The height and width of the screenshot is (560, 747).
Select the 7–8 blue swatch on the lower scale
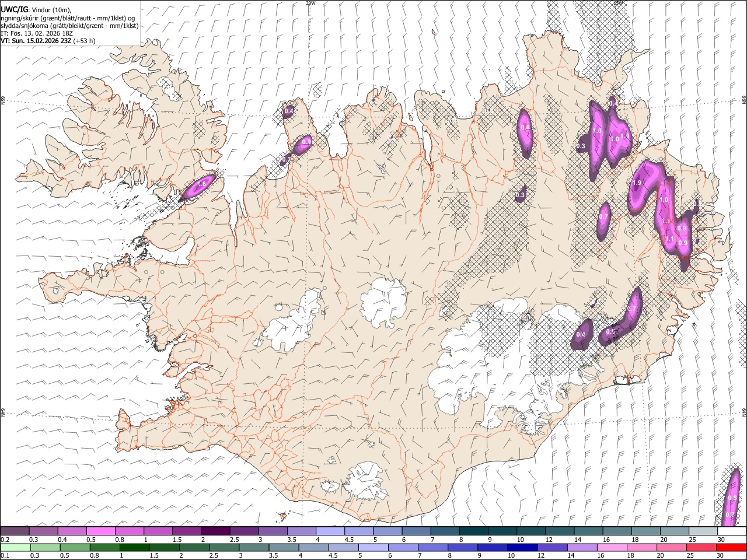432,547
